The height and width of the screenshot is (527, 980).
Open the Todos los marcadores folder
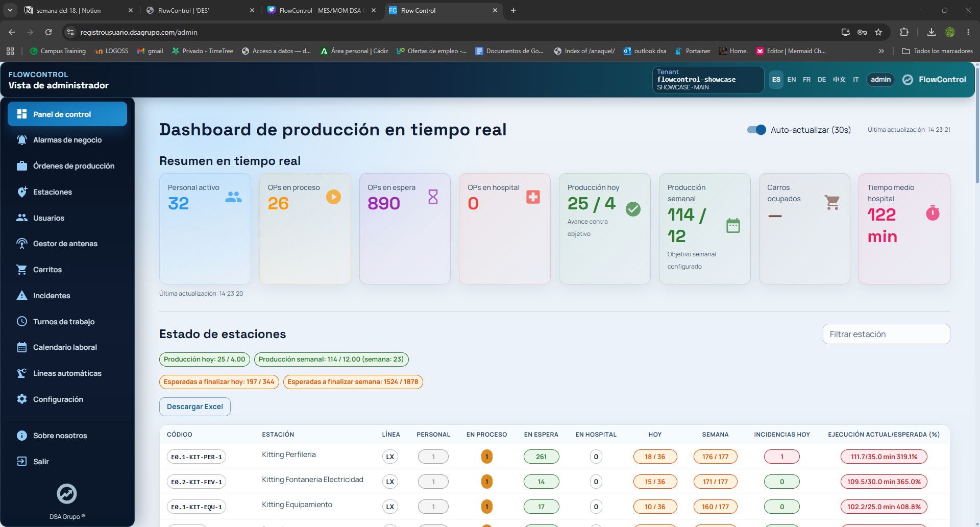tap(937, 51)
